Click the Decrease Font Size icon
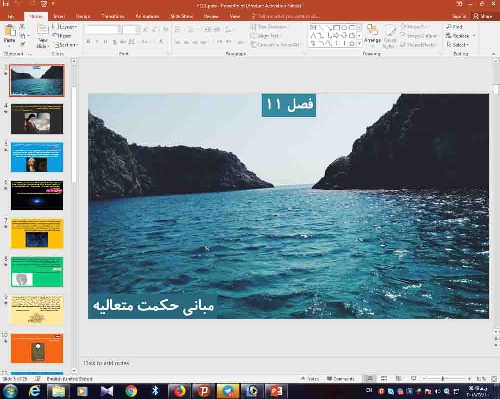Viewport: 500px width, 399px height. [155, 30]
